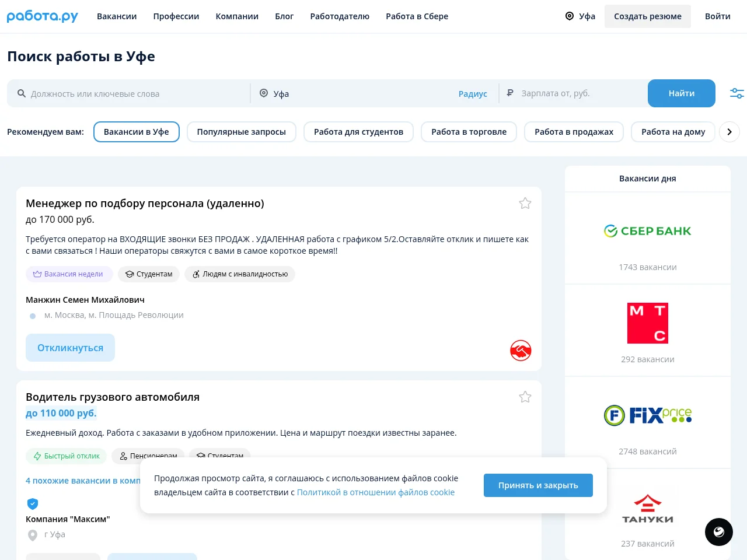The height and width of the screenshot is (560, 747).
Task: Click the работа.ру logo
Action: [43, 16]
